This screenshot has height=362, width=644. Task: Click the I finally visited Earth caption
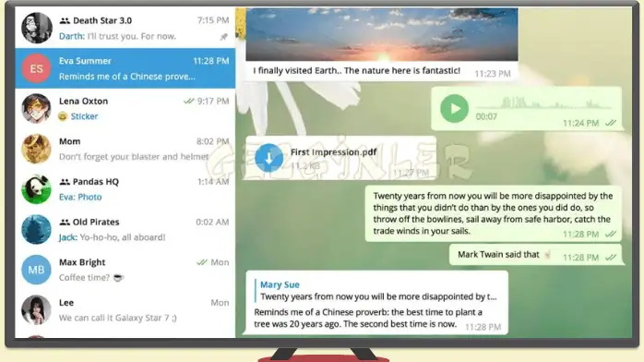coord(356,71)
